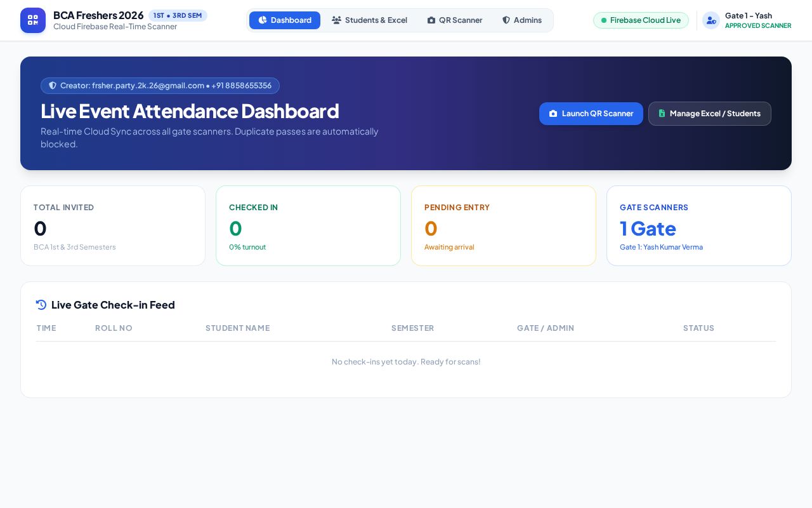The height and width of the screenshot is (508, 812).
Task: Switch to Students & Excel tab
Action: pos(369,20)
